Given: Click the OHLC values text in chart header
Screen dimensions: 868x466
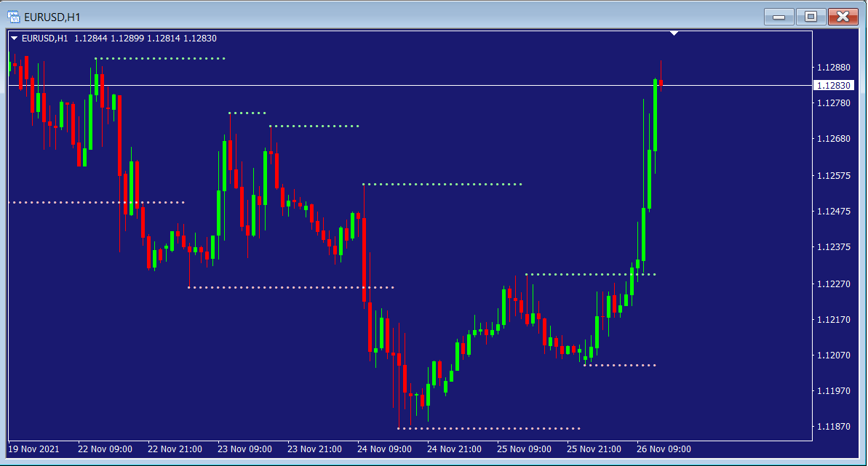Looking at the screenshot, I should [x=145, y=39].
